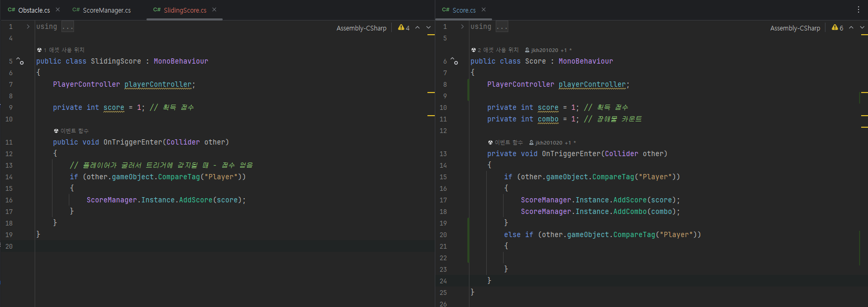Open the editor tab options kebab menu
Screen dimensions: 868x307
(x=859, y=9)
